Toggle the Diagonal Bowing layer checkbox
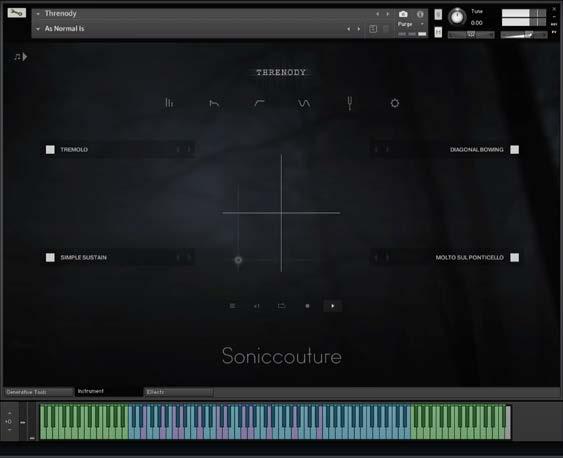Screen dimensions: 563x458 (515, 149)
